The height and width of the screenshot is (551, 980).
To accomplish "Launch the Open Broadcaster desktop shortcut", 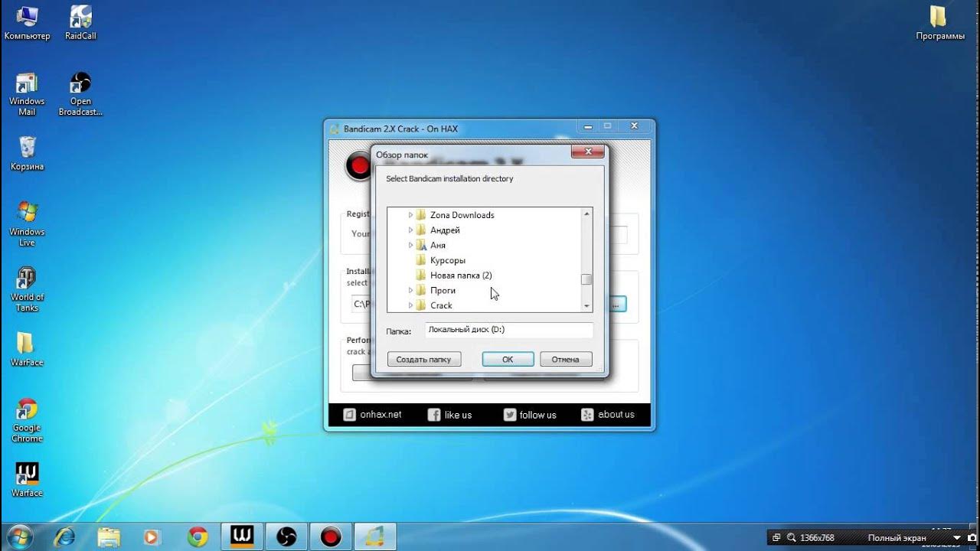I will tap(80, 94).
